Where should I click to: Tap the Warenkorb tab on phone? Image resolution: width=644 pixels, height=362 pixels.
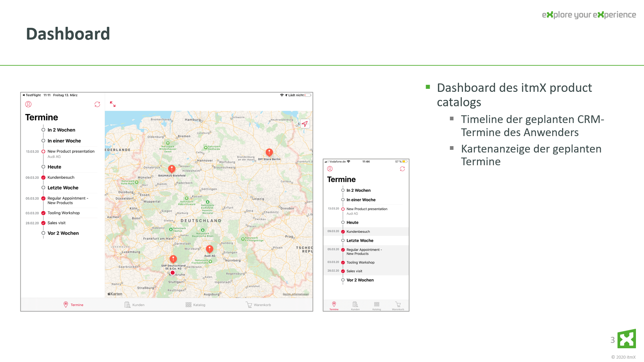[398, 306]
